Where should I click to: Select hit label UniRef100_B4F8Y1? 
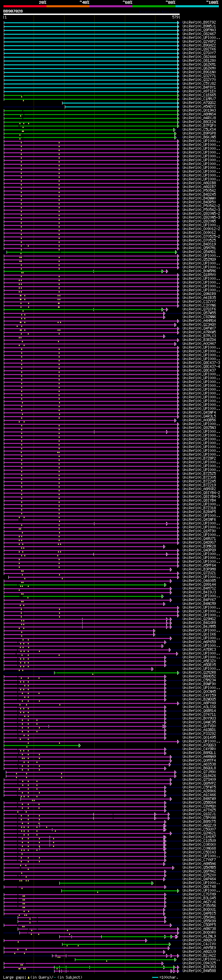(x=199, y=88)
